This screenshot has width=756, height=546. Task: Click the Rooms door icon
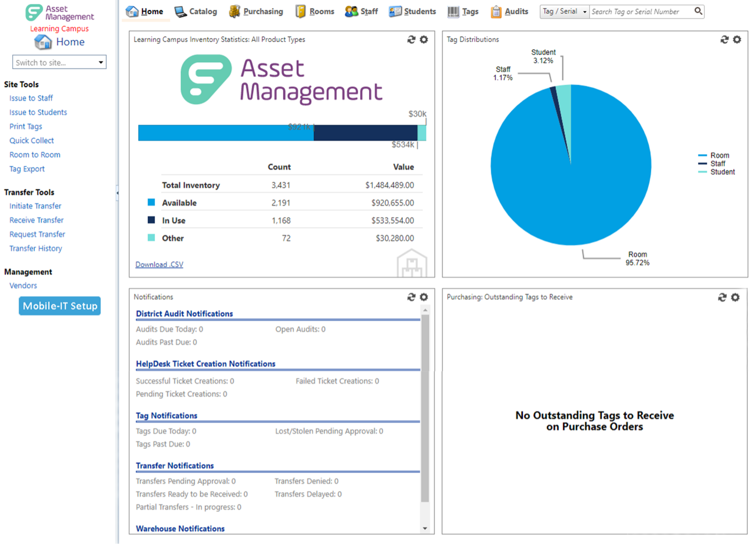click(300, 12)
